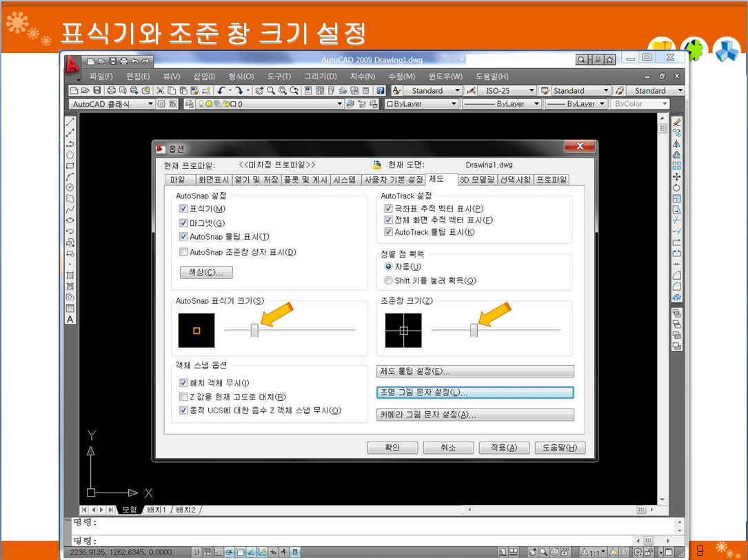Click the Erase tool in modify toolbar
The image size is (748, 560).
[676, 123]
